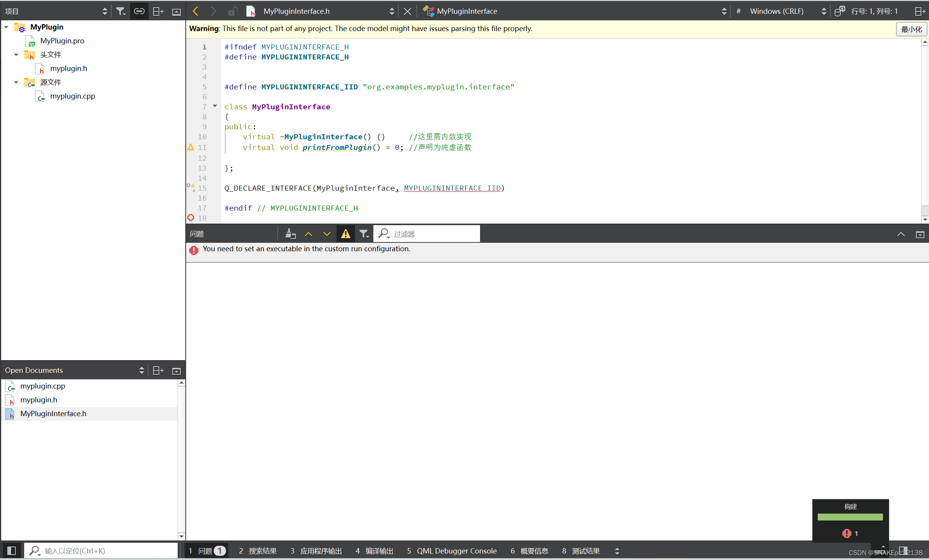Clear the issues list
This screenshot has height=560, width=929.
click(290, 234)
